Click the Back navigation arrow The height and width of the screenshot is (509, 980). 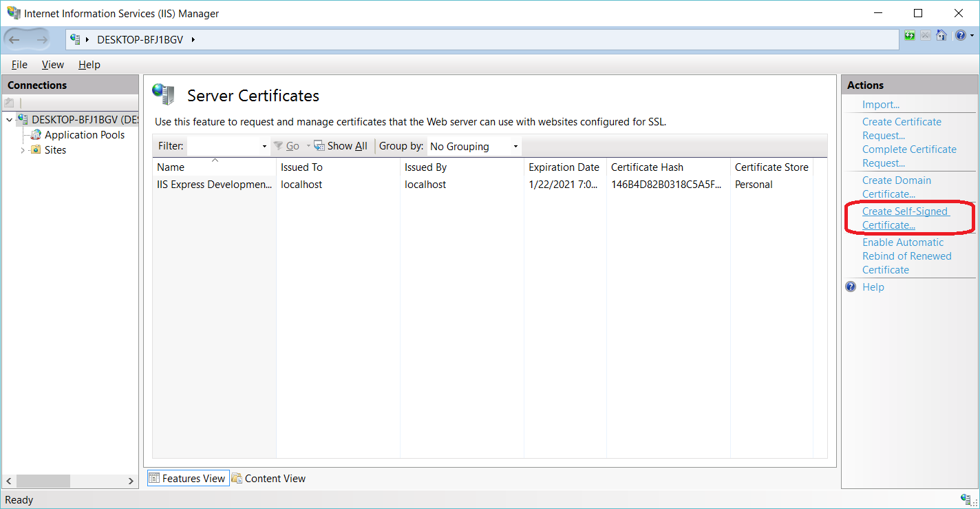pos(14,40)
